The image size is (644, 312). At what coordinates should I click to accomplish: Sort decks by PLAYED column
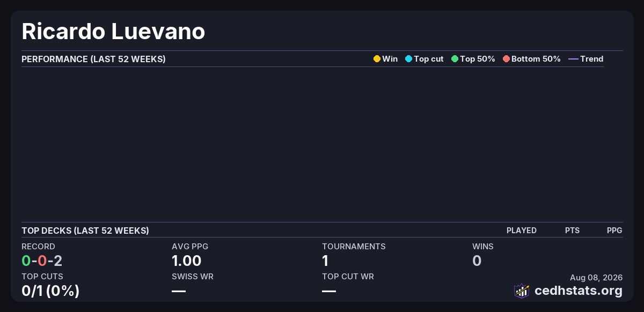tap(522, 231)
